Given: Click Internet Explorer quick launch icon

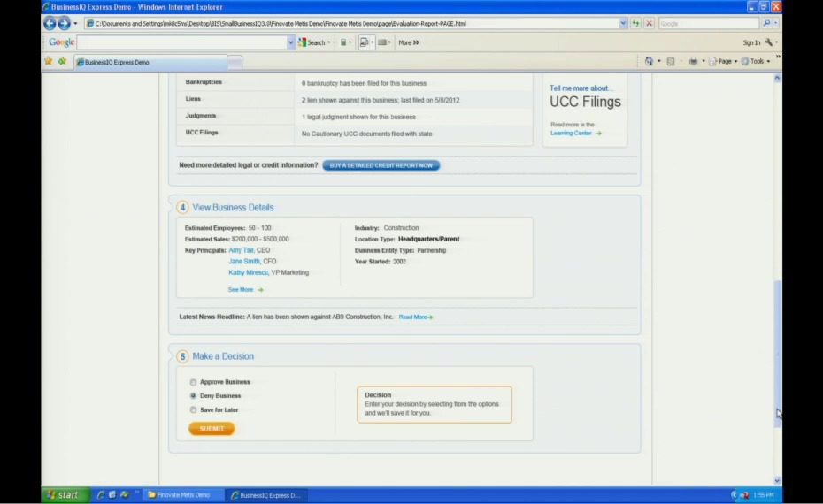Looking at the screenshot, I should tap(100, 494).
